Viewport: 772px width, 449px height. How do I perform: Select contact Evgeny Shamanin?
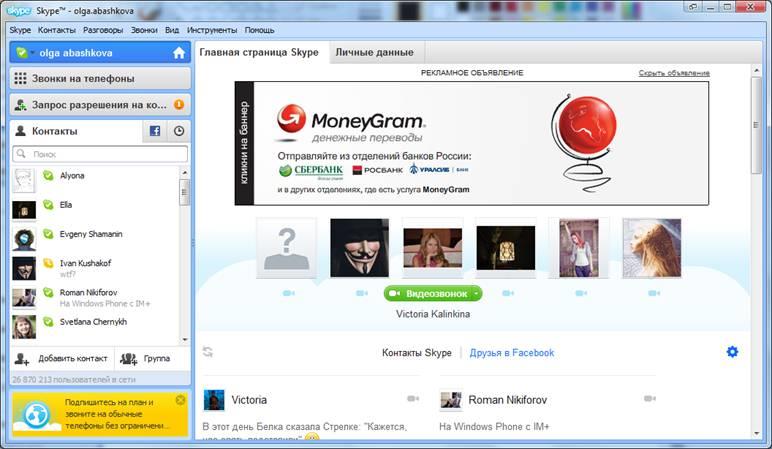coord(95,238)
